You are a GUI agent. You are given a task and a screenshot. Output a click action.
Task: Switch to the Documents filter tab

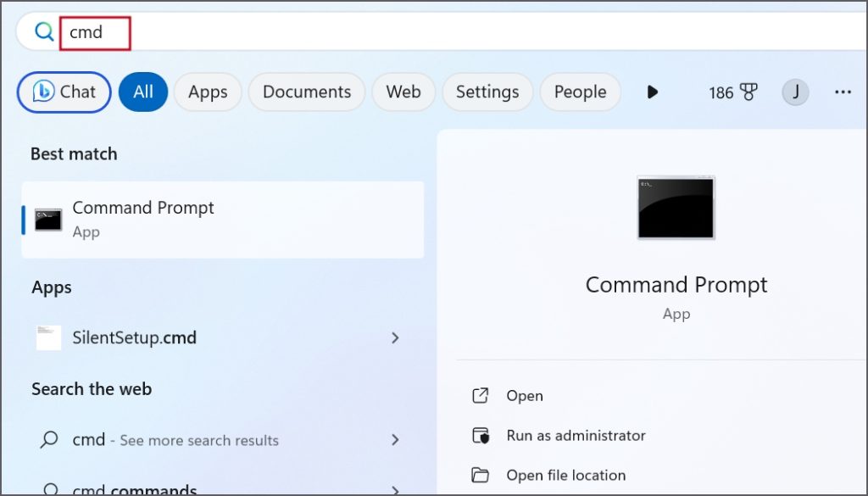[306, 92]
